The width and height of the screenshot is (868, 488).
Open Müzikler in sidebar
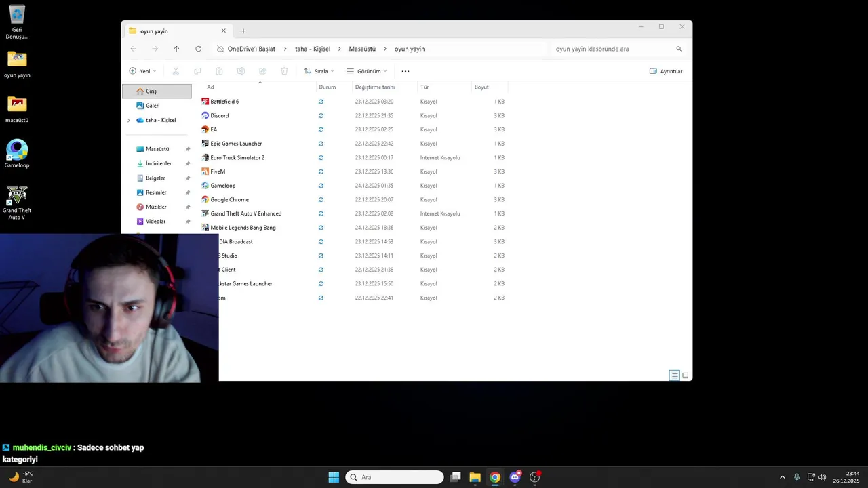pyautogui.click(x=157, y=207)
